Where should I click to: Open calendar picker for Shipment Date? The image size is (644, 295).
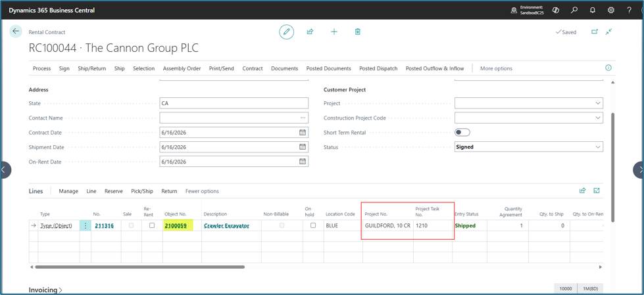click(303, 147)
